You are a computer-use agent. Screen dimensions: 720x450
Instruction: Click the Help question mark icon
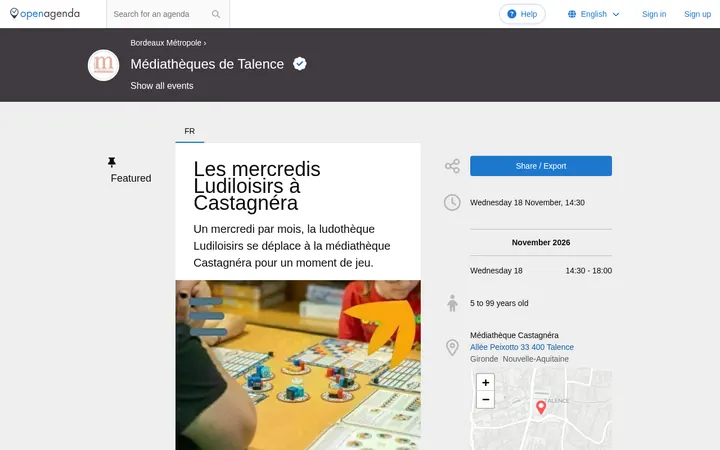point(512,14)
